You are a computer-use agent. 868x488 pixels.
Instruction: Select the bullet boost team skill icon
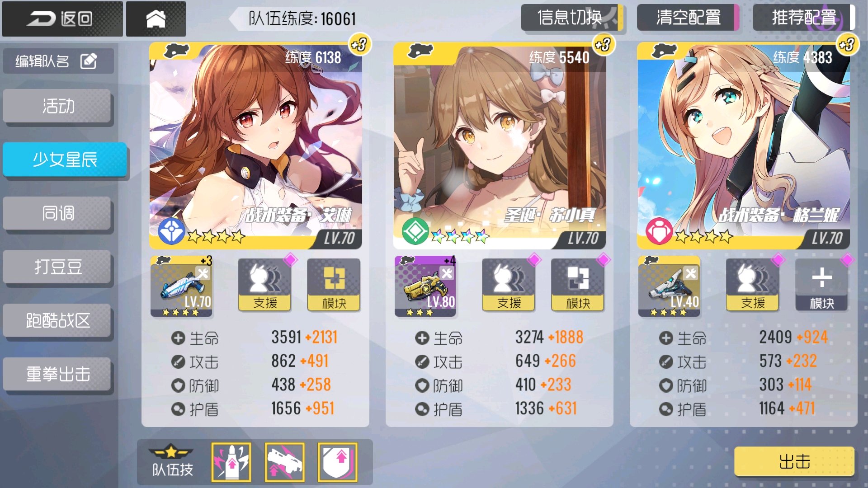[x=231, y=462]
